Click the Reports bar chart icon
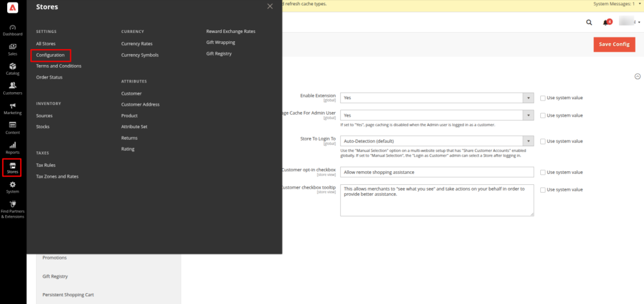 coord(13,148)
